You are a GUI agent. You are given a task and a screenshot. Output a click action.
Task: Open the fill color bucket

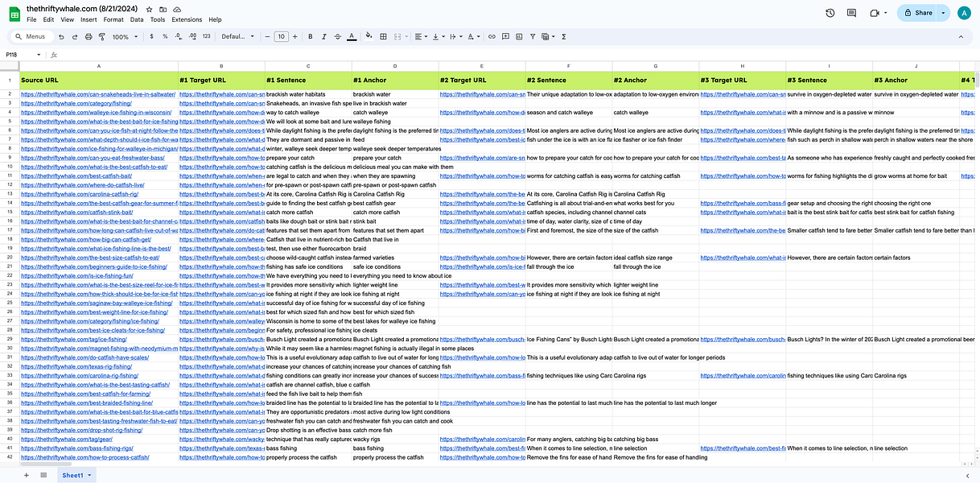[369, 36]
